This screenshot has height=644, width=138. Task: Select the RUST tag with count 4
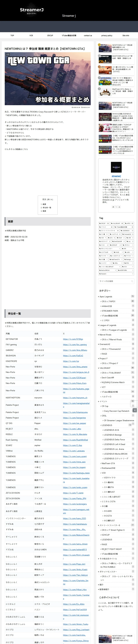(121, 238)
